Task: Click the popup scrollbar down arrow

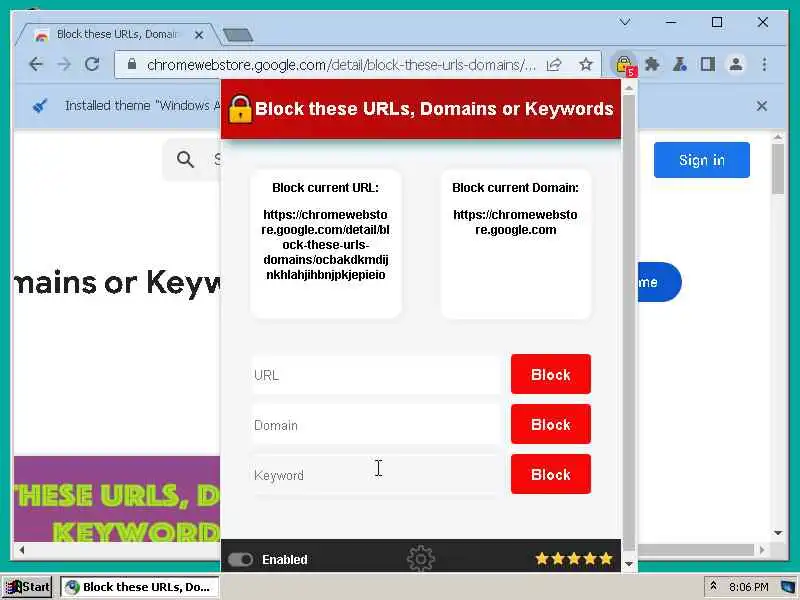Action: pos(629,564)
